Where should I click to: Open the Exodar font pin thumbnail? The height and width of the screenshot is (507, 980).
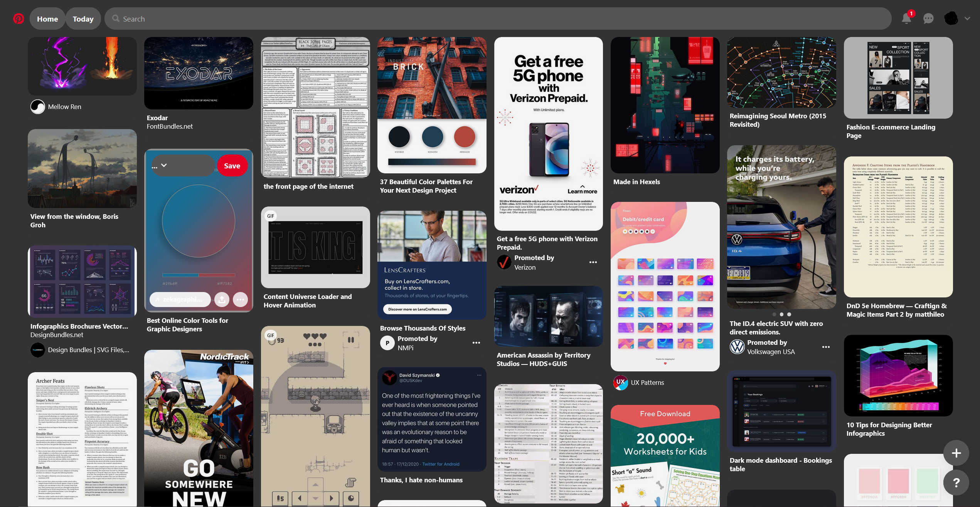point(199,73)
